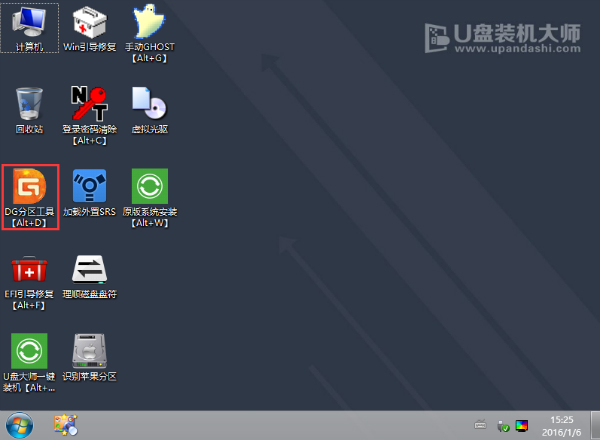This screenshot has height=440, width=600.
Task: Open U盘大师一键装机 icon
Action: [x=29, y=362]
